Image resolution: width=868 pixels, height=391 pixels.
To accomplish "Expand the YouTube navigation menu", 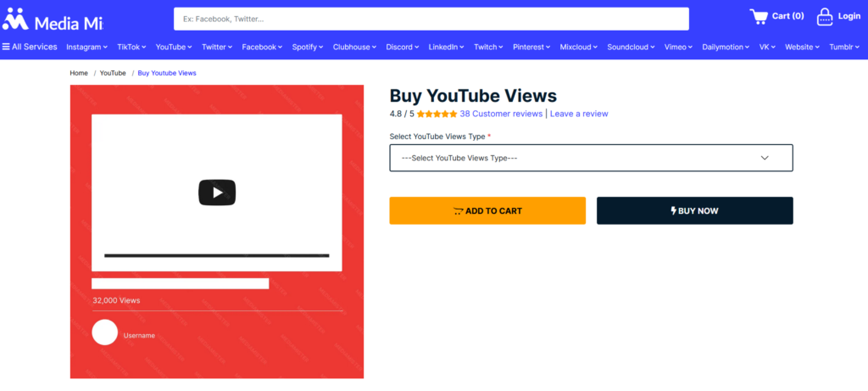I will tap(174, 47).
